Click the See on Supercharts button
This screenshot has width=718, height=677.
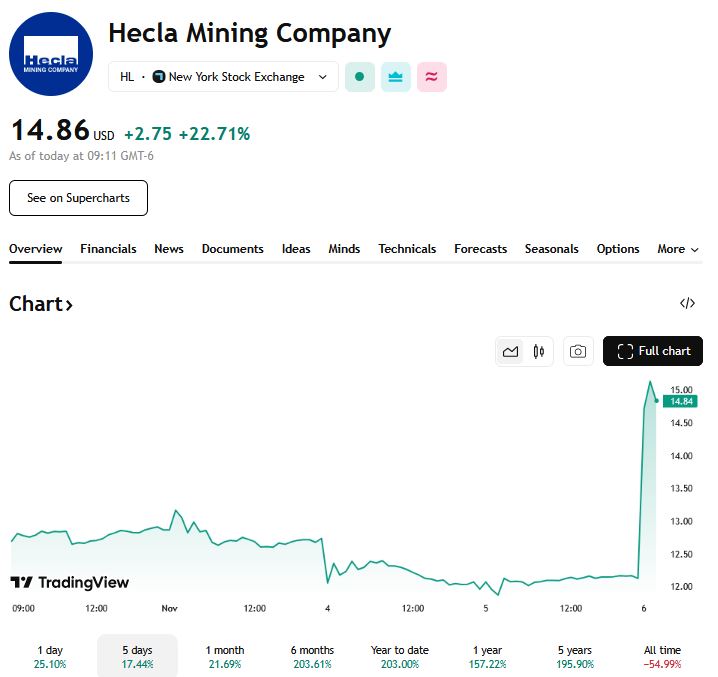[x=78, y=198]
